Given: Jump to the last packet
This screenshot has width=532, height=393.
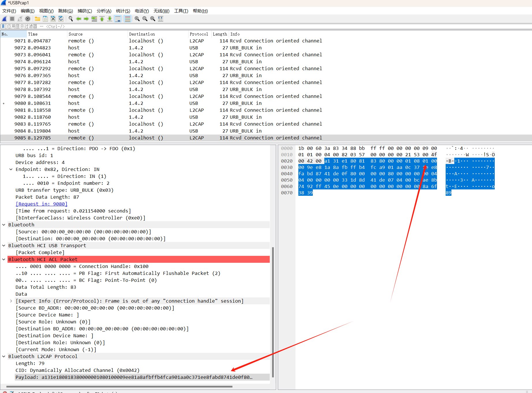Looking at the screenshot, I should (110, 19).
